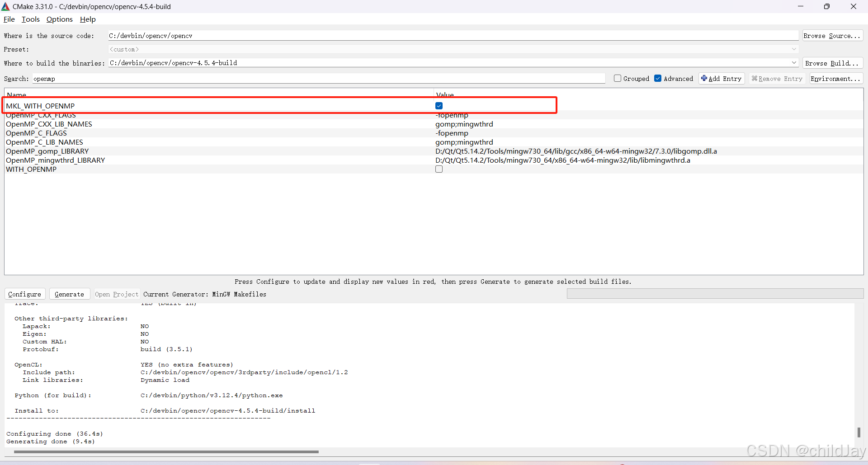
Task: Click 'Configuring done (36.4s)' log line
Action: coord(55,434)
